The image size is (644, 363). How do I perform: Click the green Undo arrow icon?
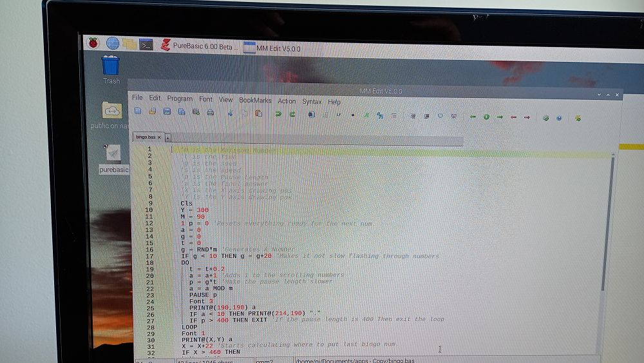pyautogui.click(x=278, y=114)
